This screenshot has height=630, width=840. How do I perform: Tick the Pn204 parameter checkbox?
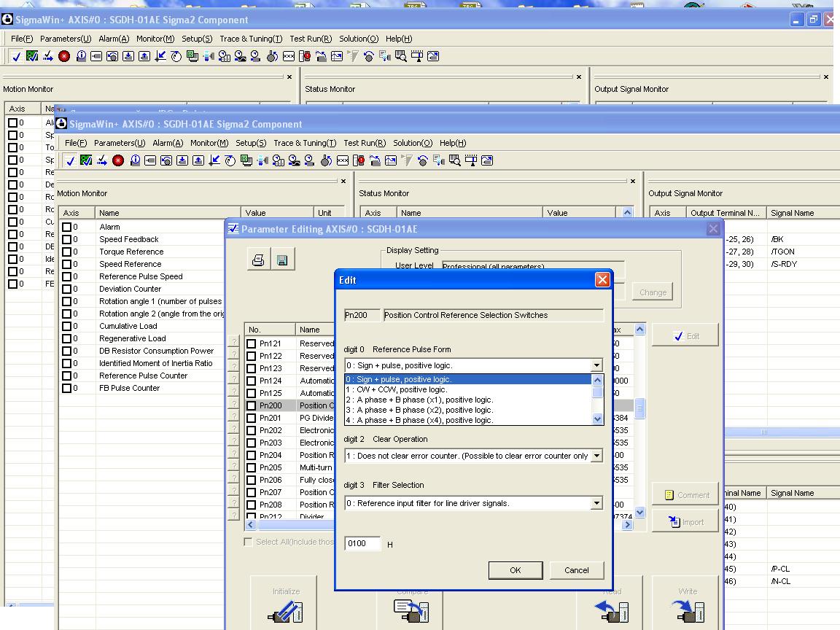pos(252,455)
